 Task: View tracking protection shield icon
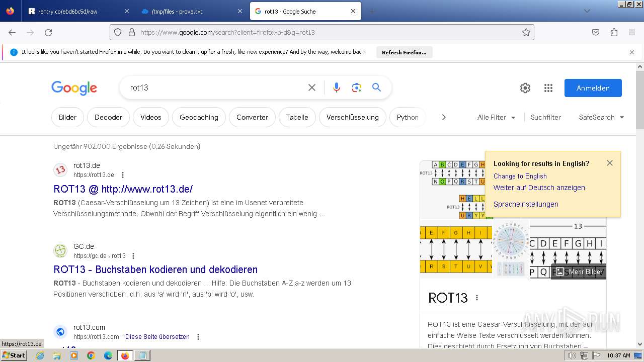coord(118,32)
